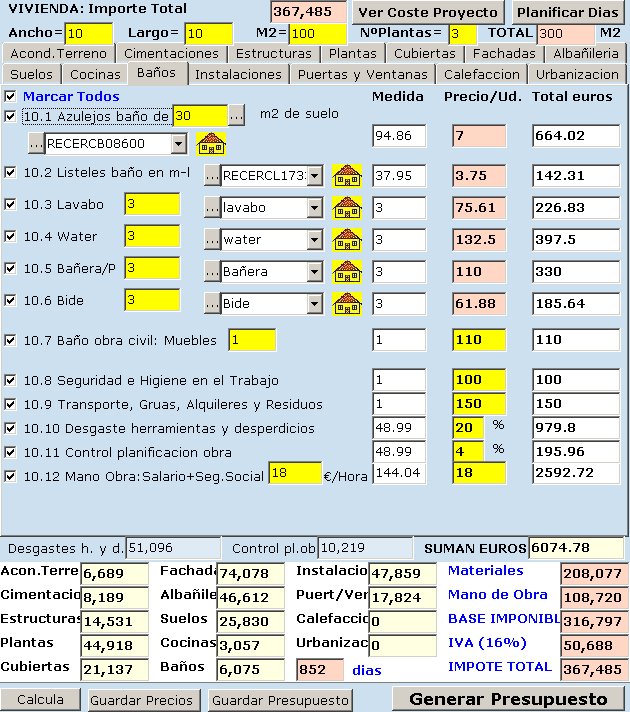The height and width of the screenshot is (712, 630).
Task: Click Muebles quantity yellow field
Action: click(252, 340)
